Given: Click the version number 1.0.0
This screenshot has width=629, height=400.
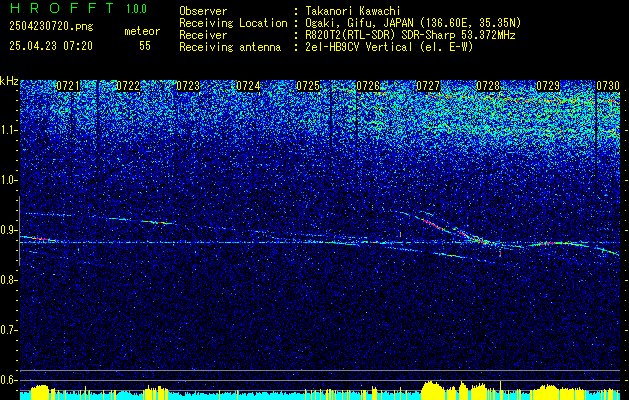Looking at the screenshot, I should [x=136, y=9].
